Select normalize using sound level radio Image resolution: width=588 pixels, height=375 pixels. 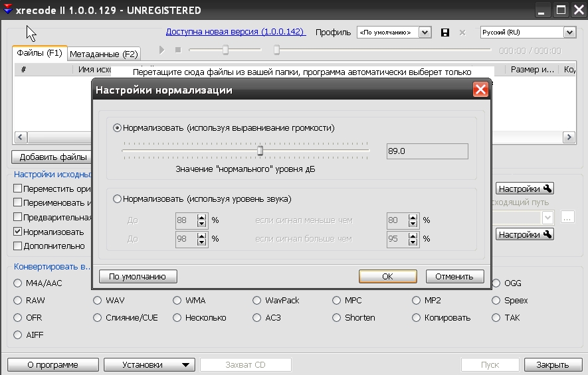pos(117,198)
